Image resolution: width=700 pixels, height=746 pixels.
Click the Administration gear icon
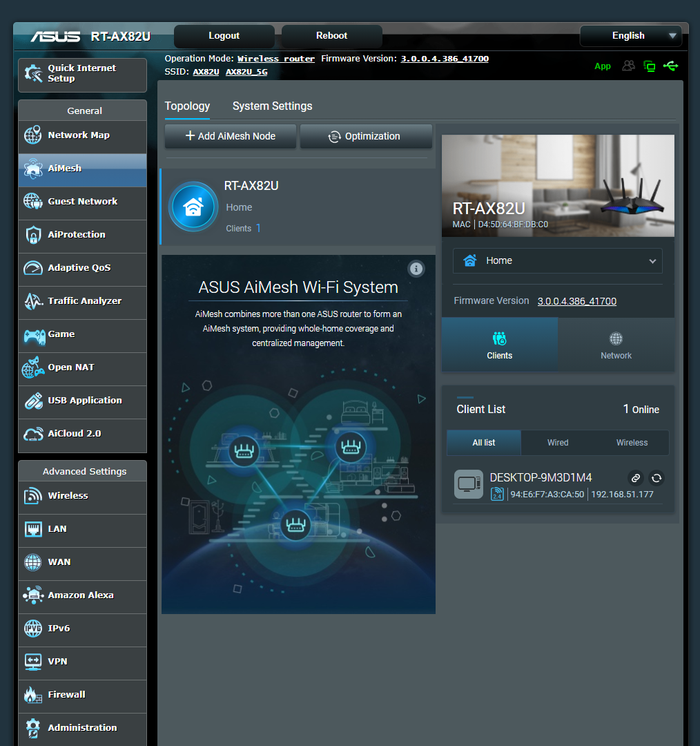(x=33, y=728)
